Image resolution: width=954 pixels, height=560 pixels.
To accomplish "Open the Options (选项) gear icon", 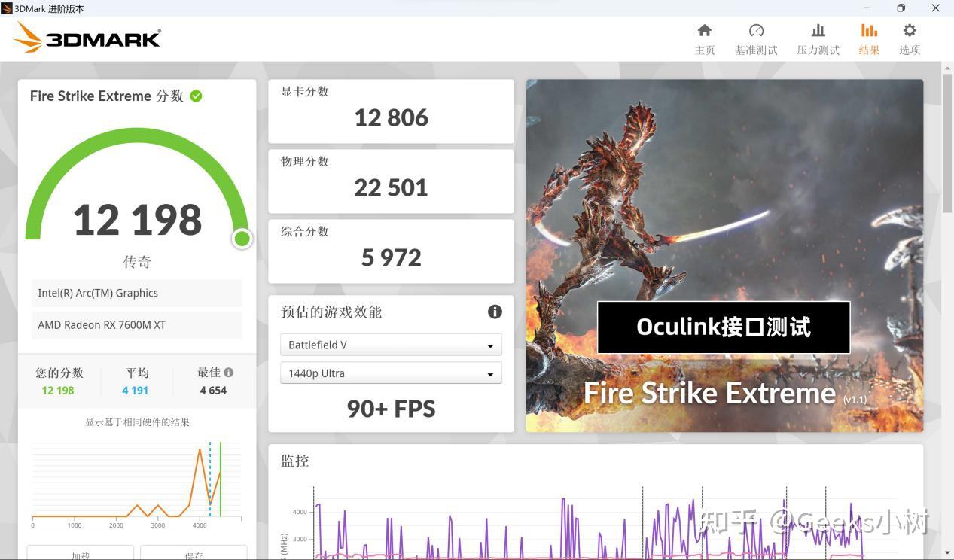I will point(910,31).
